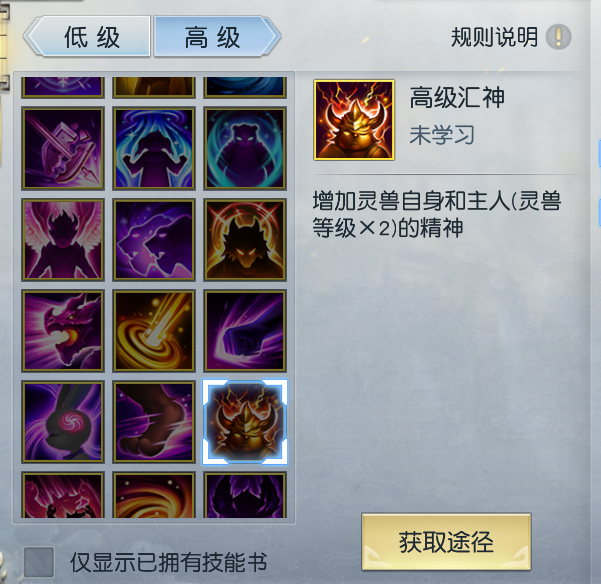The width and height of the screenshot is (601, 584).
Task: Select the bear with blue aura skill
Action: (x=154, y=148)
